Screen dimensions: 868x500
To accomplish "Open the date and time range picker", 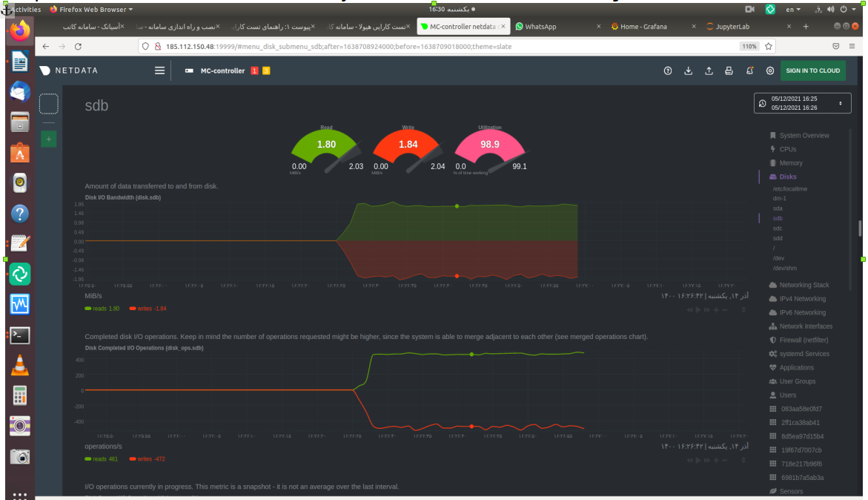I will (x=803, y=103).
